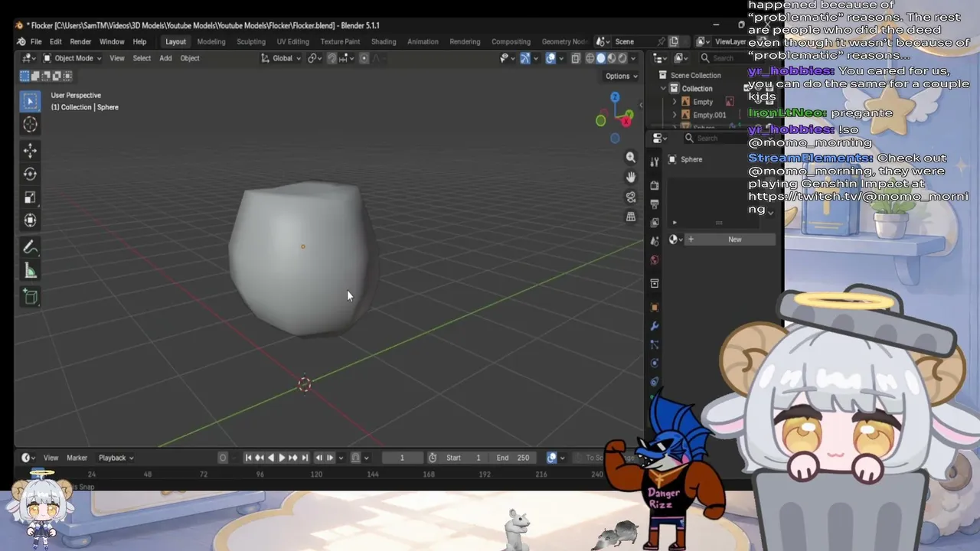Open the Output properties tab
Viewport: 980px width, 551px height.
pos(655,204)
